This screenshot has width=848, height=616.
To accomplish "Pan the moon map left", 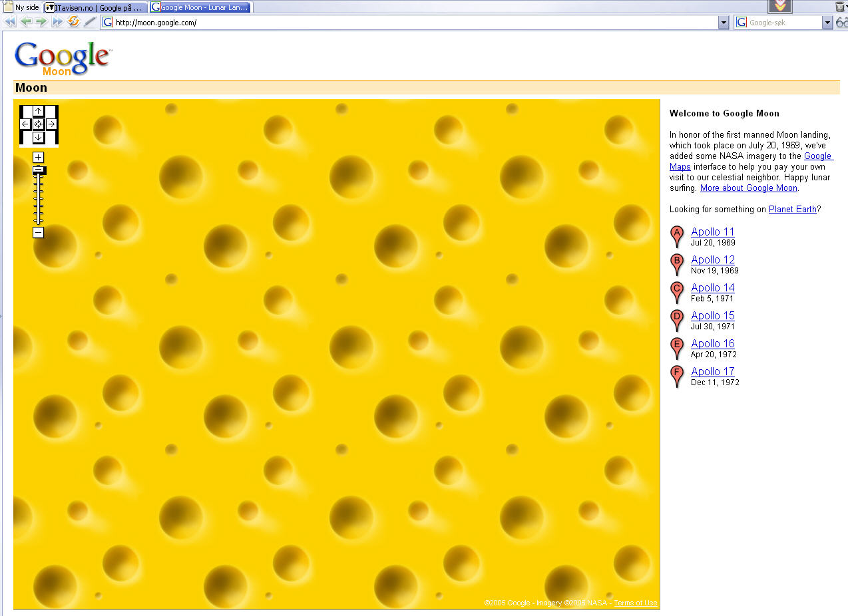I will coord(25,124).
